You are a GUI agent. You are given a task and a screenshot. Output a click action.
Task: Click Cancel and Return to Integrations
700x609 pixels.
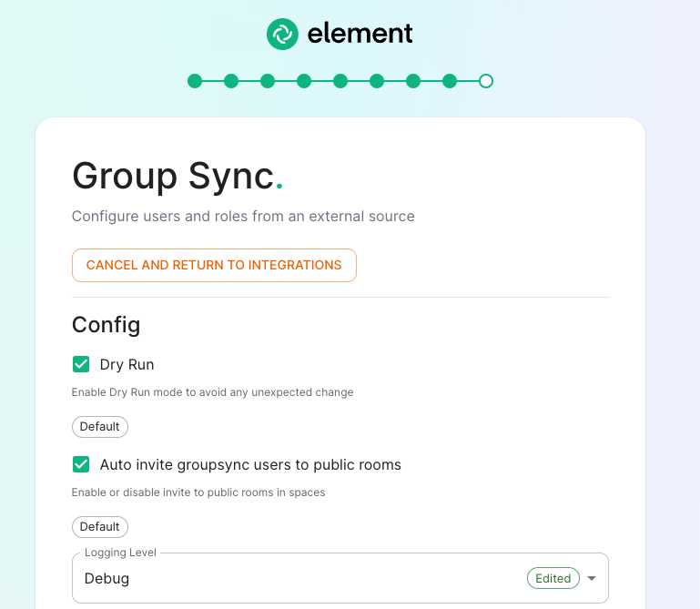(x=214, y=265)
